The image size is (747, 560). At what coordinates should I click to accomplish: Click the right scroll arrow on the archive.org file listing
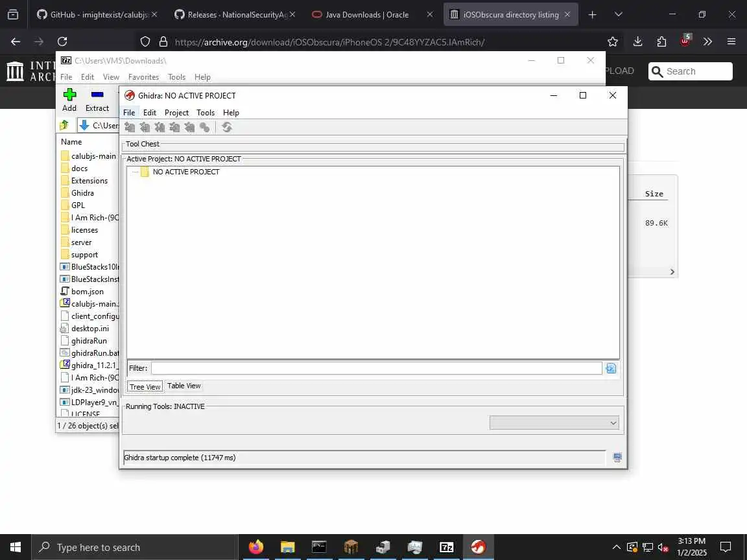[672, 272]
